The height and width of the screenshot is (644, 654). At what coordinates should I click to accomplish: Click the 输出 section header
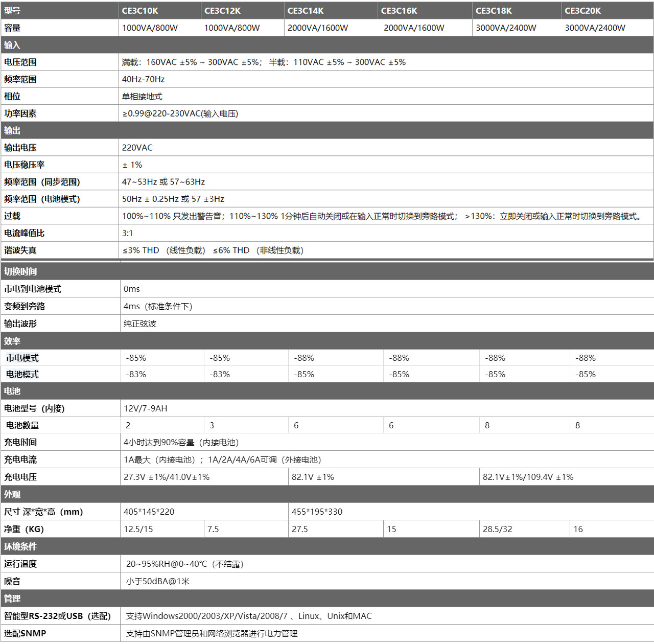(x=327, y=130)
